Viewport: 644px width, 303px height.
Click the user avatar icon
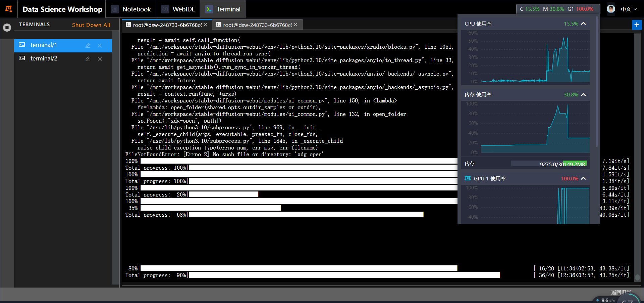611,9
